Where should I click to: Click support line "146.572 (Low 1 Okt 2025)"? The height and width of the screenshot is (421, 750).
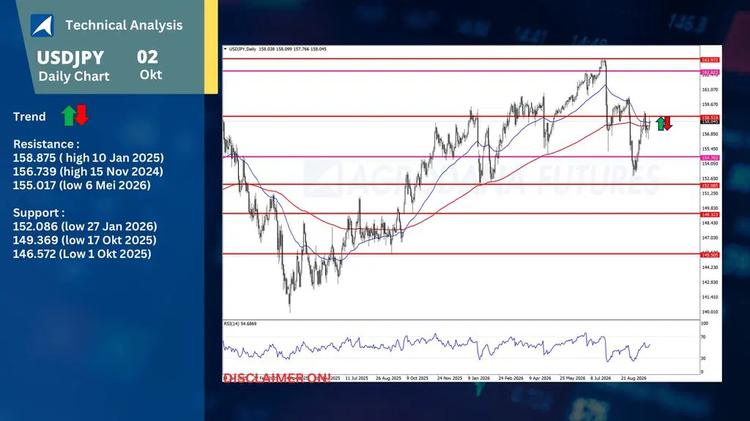82,254
